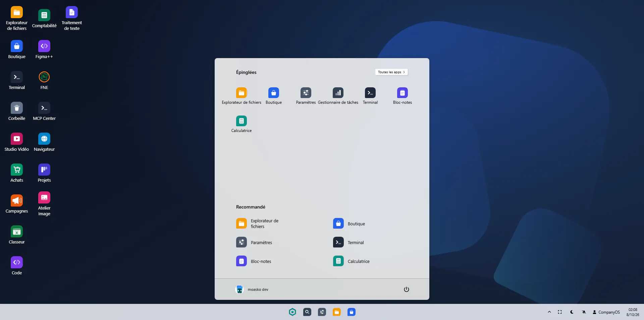Open the taskbar clock showing 02:08
Screen dimensions: 644x320
[x=633, y=312]
